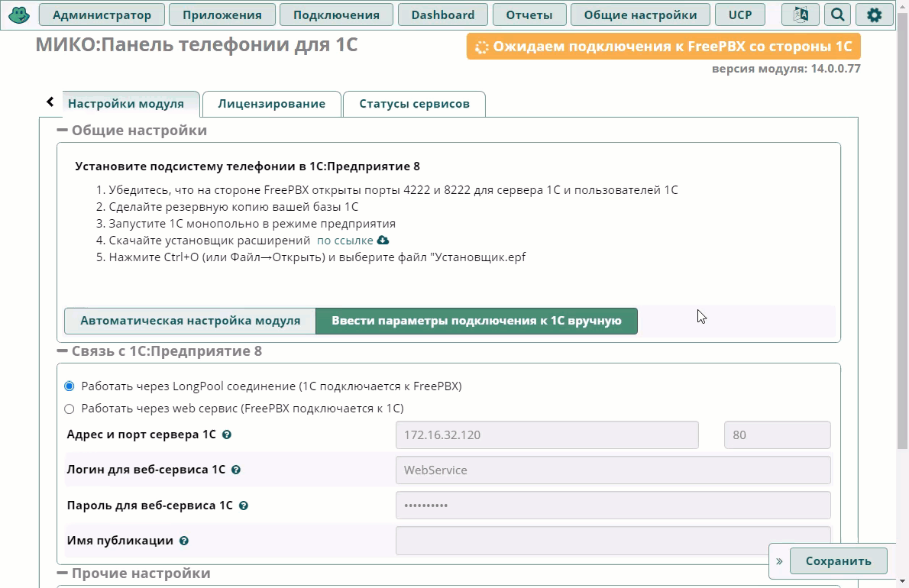
Task: Collapse the Общие настройки section
Action: 63,131
